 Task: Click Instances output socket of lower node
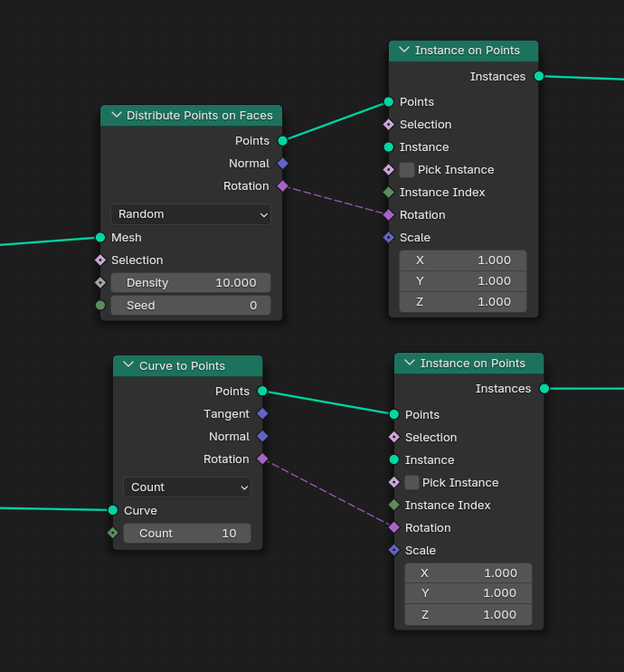click(544, 389)
